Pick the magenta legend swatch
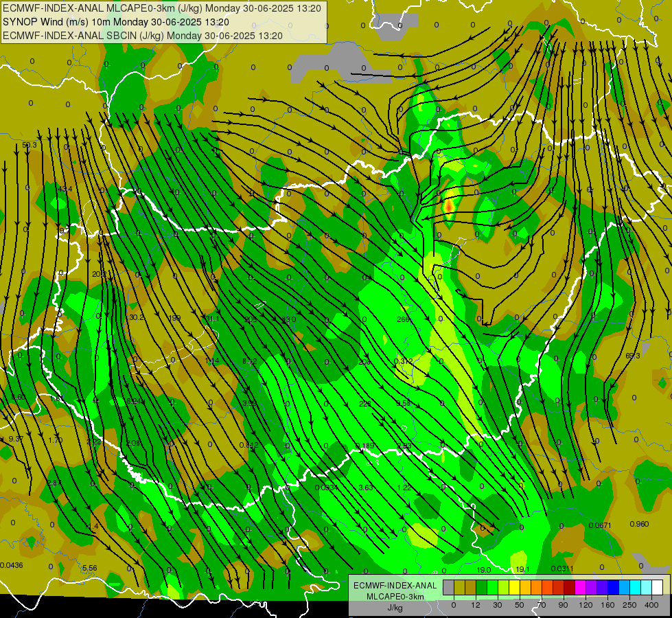Image resolution: width=672 pixels, height=618 pixels. point(581,587)
